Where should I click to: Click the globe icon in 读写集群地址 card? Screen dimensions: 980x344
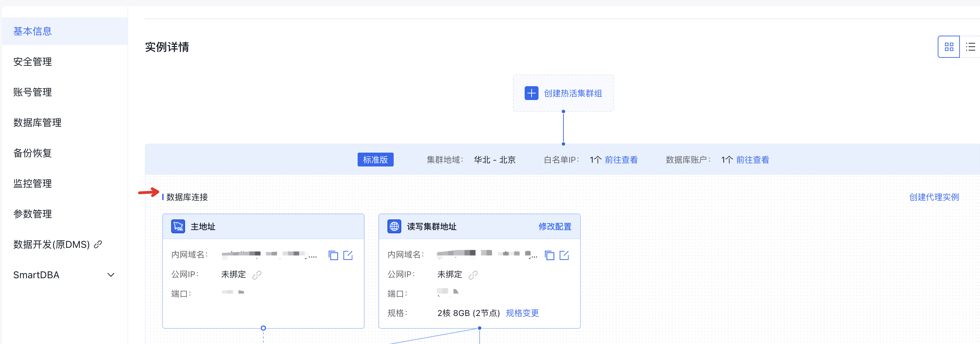(x=394, y=227)
